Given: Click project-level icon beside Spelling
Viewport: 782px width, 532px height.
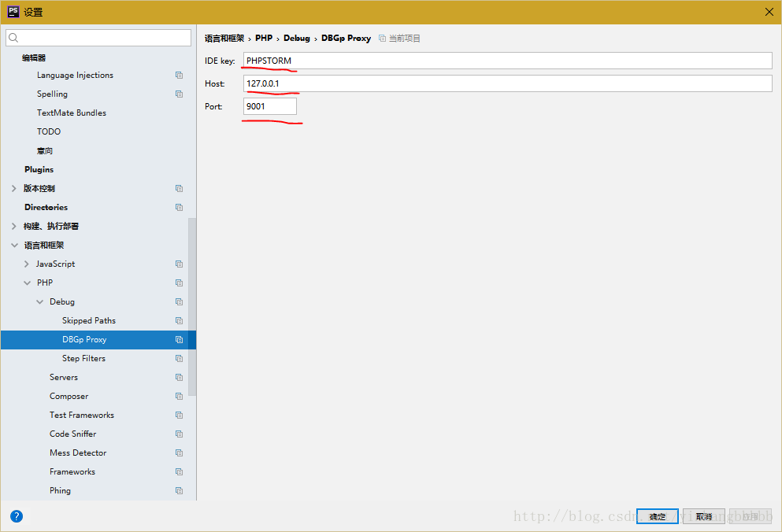Looking at the screenshot, I should [x=179, y=94].
